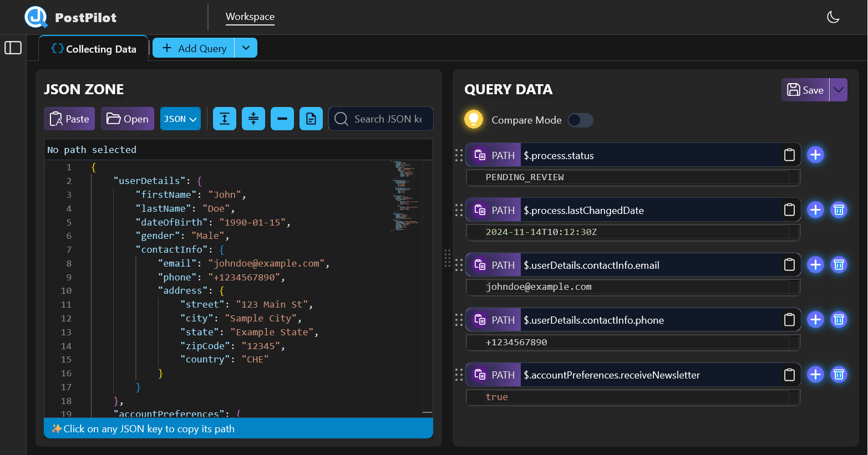Open the Save dropdown chevron

[x=837, y=89]
